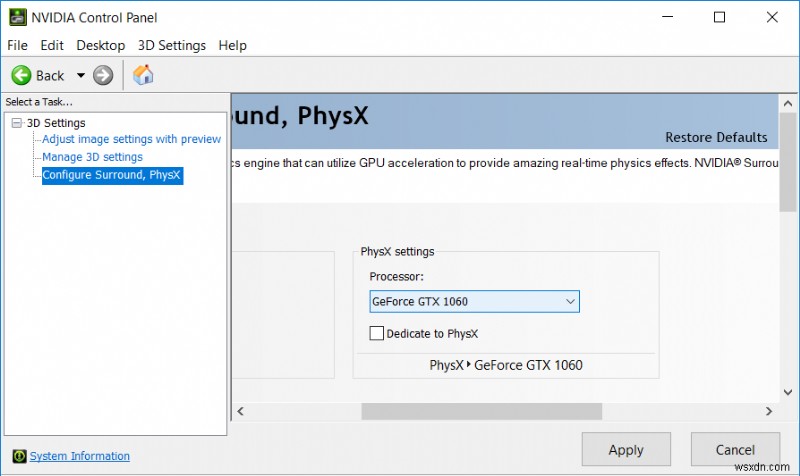Click the green Back arrow icon

tap(21, 76)
